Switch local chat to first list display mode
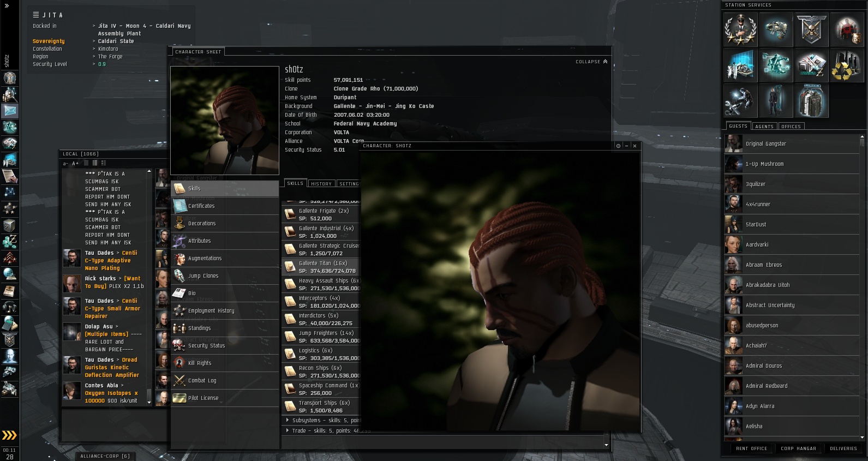This screenshot has width=868, height=461. click(x=86, y=163)
